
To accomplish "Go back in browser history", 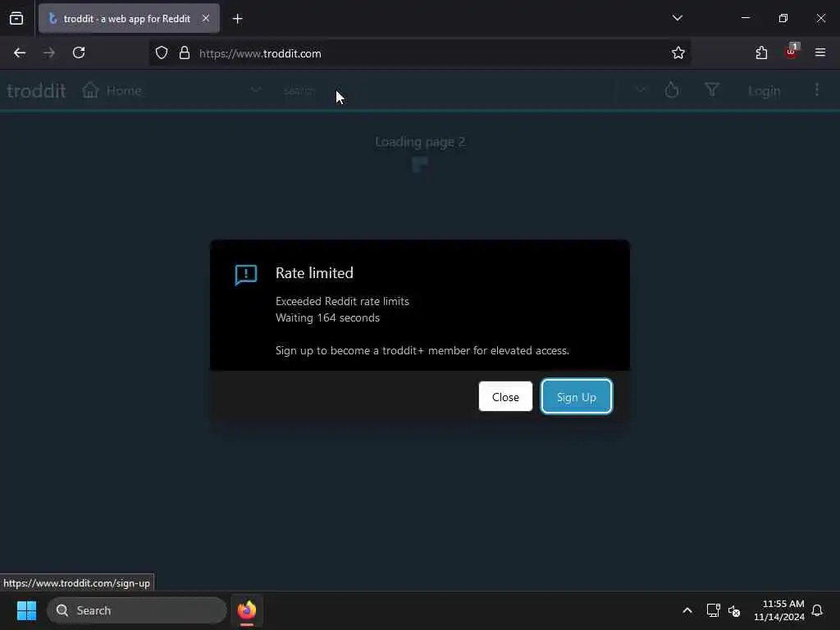I will point(20,53).
